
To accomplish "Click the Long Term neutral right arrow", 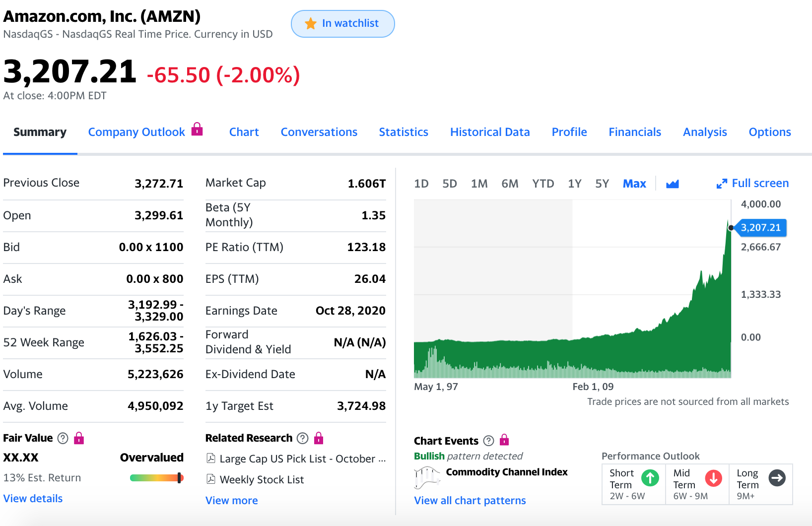I will tap(777, 478).
